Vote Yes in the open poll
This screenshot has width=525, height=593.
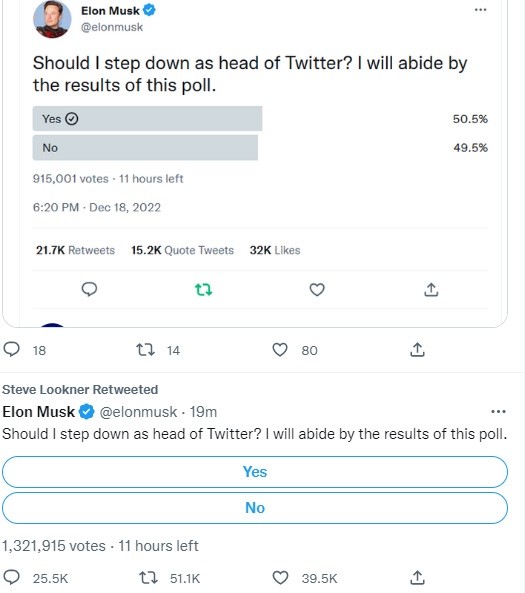tap(255, 472)
